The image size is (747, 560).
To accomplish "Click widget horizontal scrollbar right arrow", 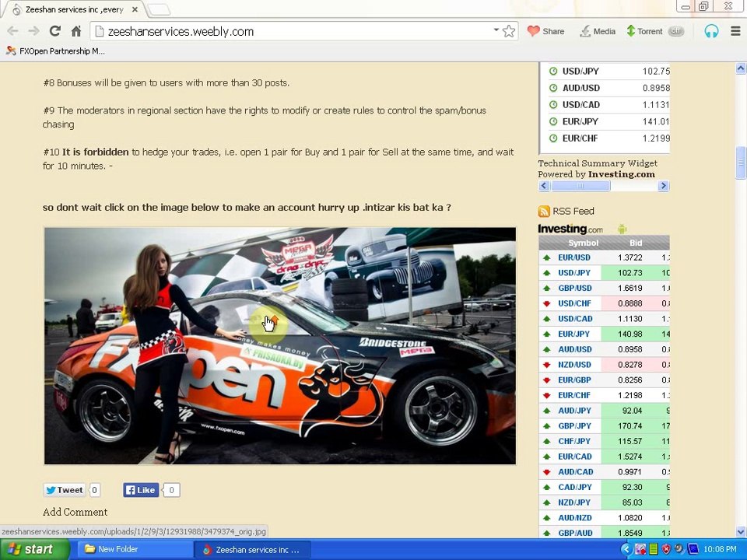I will click(x=663, y=186).
